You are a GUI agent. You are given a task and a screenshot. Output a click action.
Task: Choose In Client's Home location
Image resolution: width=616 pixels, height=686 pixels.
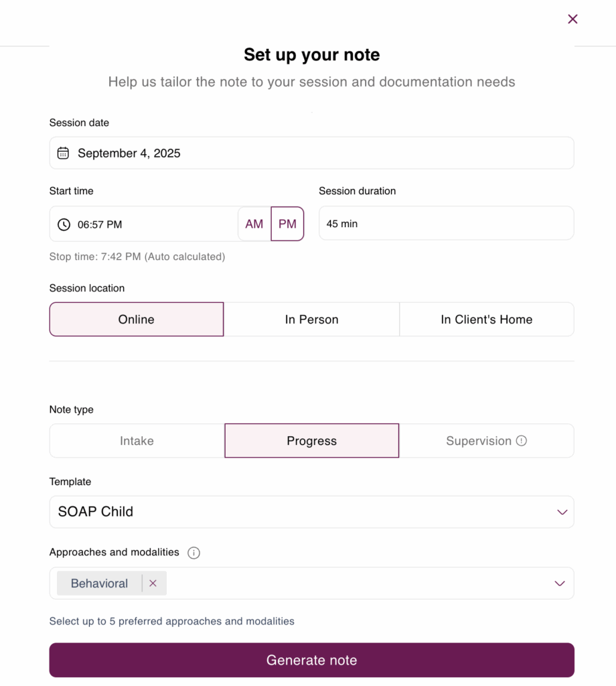click(487, 320)
